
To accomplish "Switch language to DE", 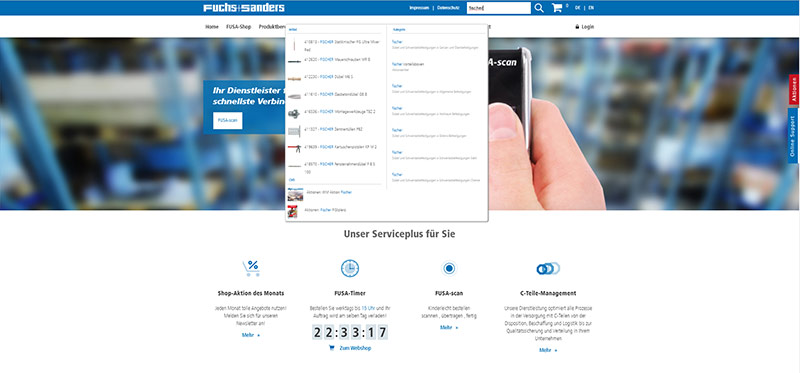I will tap(578, 8).
